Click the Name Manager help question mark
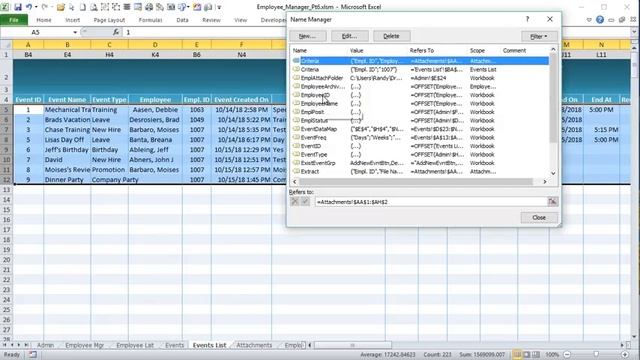The image size is (640, 360). (x=527, y=19)
